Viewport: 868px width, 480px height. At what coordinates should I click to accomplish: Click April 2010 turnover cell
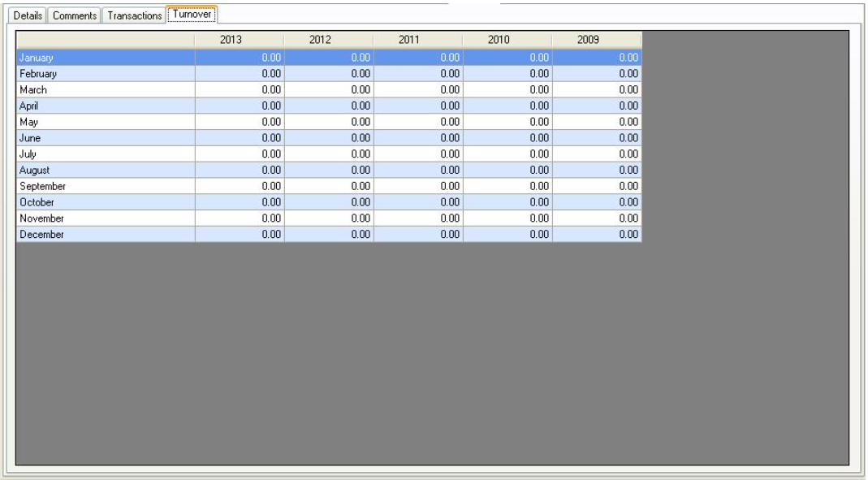pos(507,106)
